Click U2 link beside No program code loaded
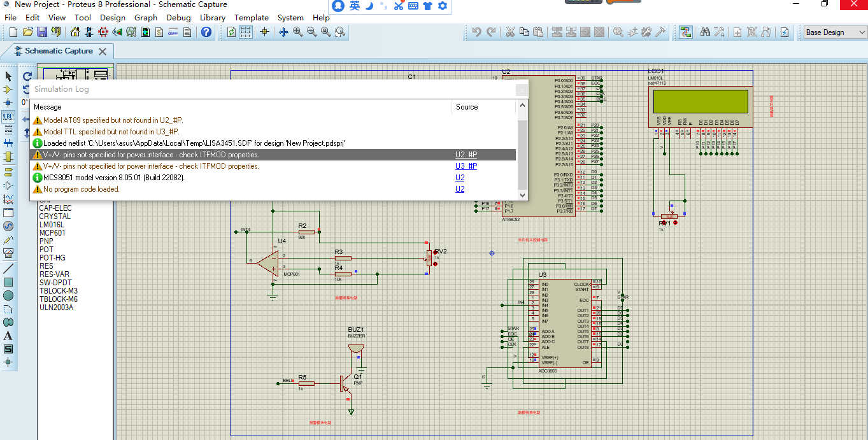This screenshot has width=868, height=440. tap(460, 189)
